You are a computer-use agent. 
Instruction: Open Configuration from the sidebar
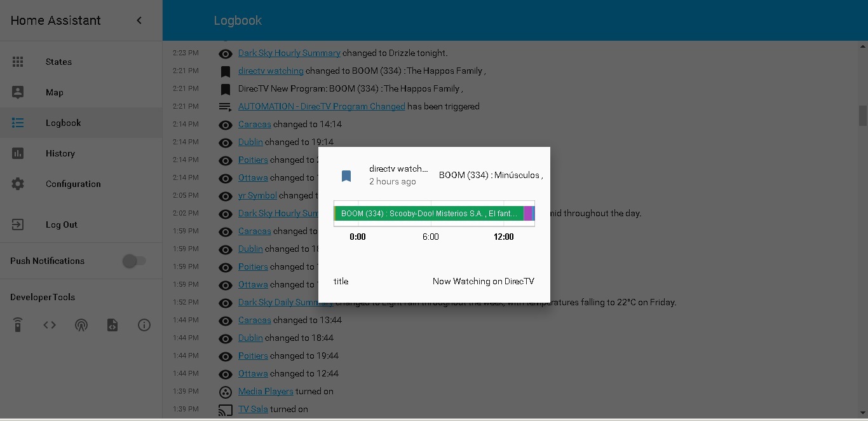pyautogui.click(x=73, y=184)
